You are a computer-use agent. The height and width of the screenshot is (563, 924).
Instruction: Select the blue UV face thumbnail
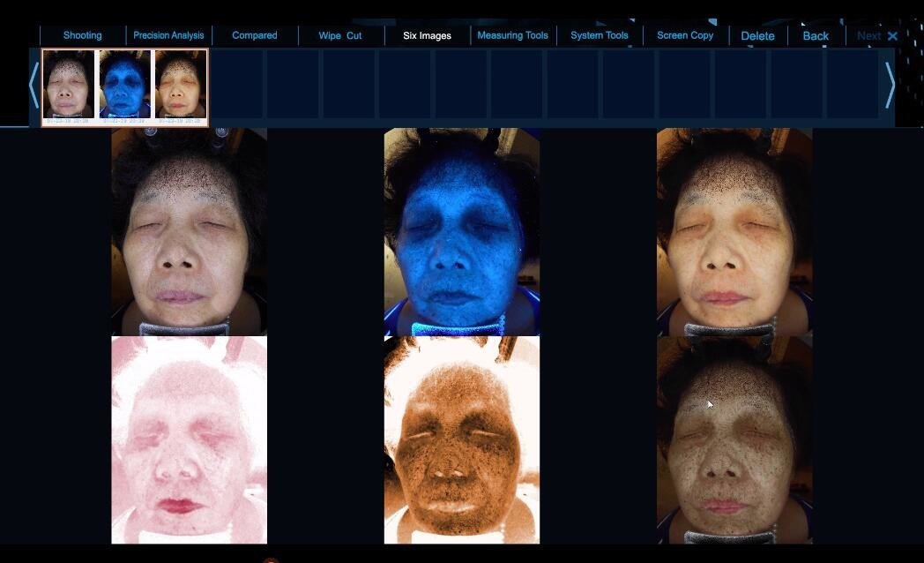click(125, 86)
